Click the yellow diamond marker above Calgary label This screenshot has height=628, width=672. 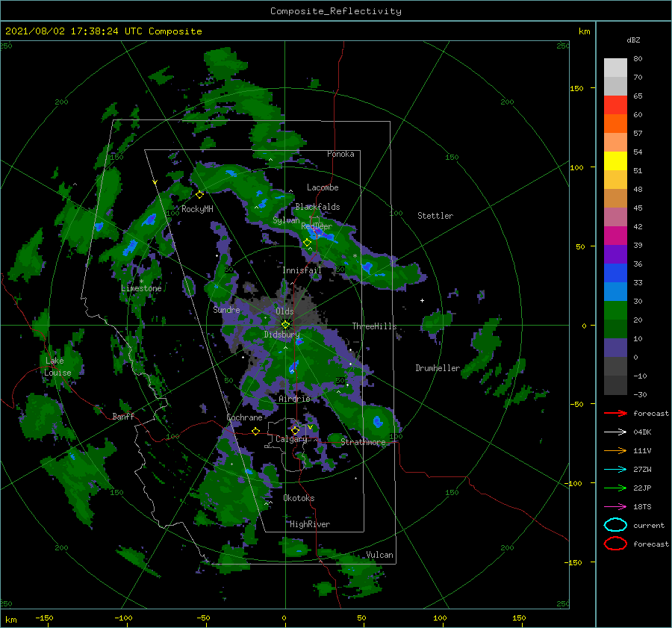click(x=295, y=430)
